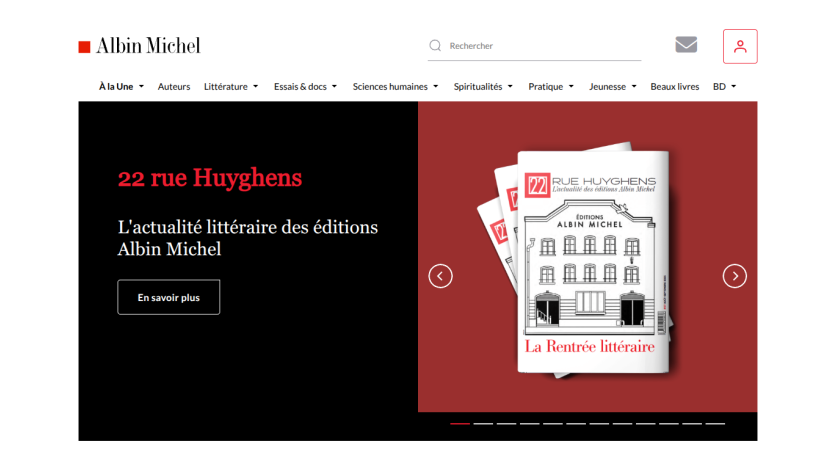Go to previous carousel slide arrow
Screen dimensions: 835x469
coord(440,276)
